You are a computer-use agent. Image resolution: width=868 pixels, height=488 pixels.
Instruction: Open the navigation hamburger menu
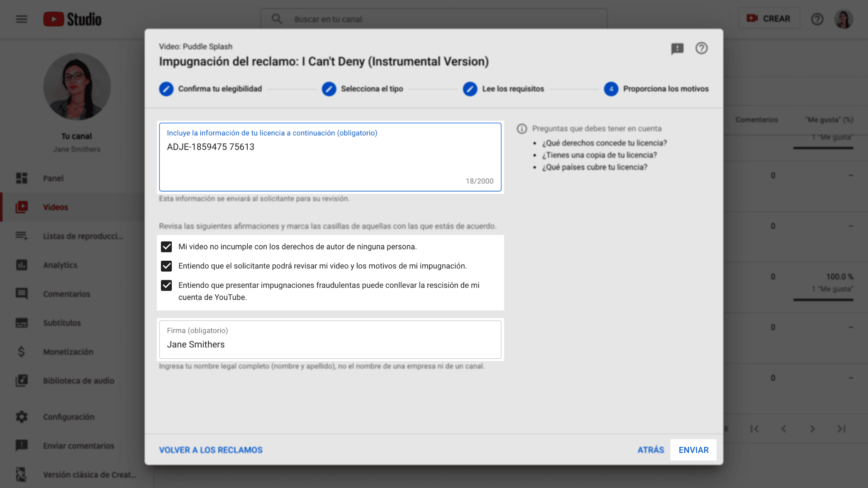pos(21,19)
